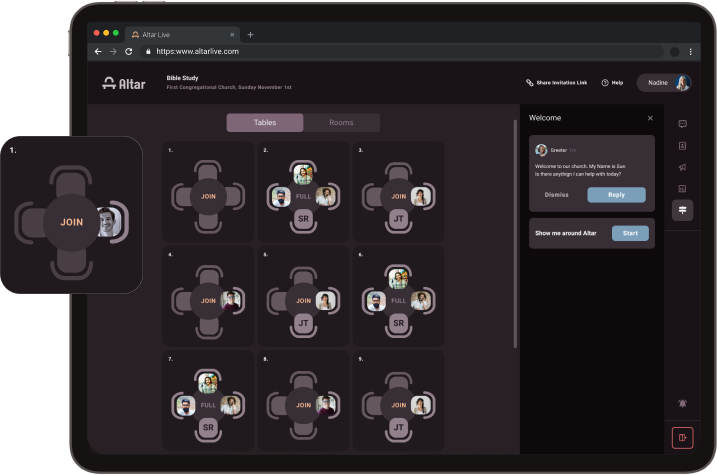
Task: Click the red exit door icon
Action: pyautogui.click(x=682, y=437)
